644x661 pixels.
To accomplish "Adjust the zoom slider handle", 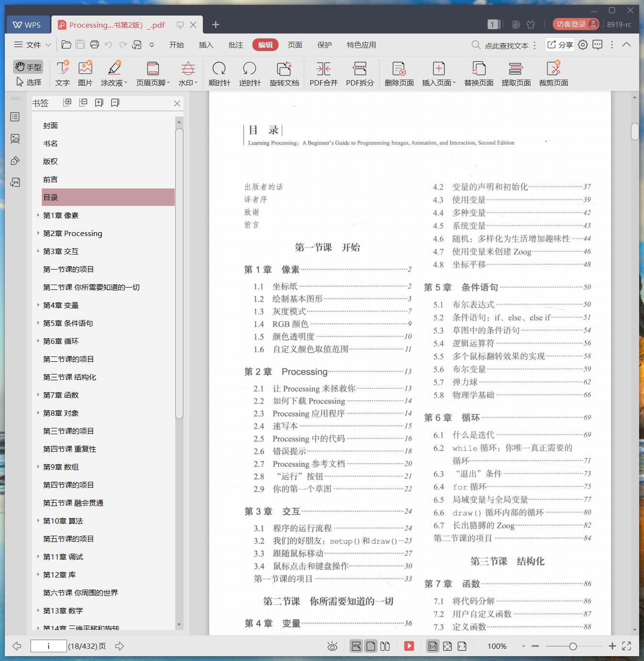I will coord(573,646).
